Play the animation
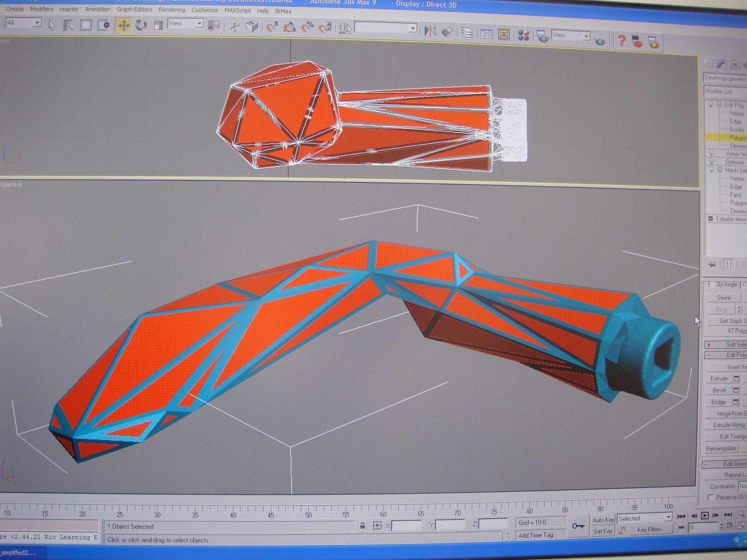Viewport: 747px width, 560px height. click(x=704, y=516)
